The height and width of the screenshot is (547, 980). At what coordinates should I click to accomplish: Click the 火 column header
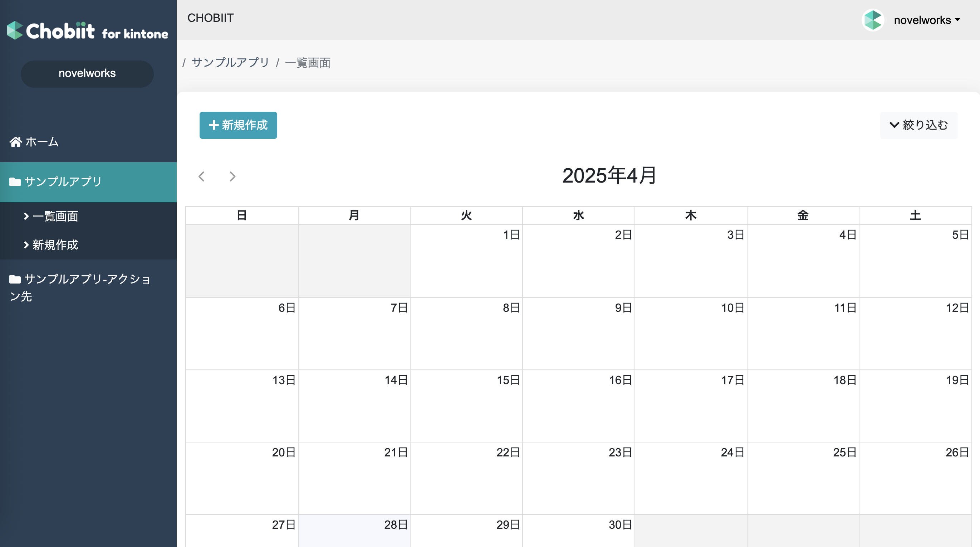[466, 216]
